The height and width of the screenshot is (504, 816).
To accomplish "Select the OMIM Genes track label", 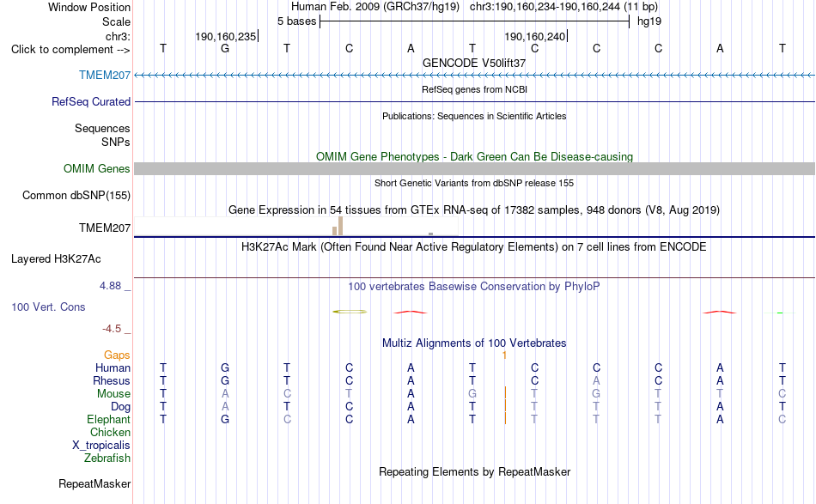I will [97, 168].
